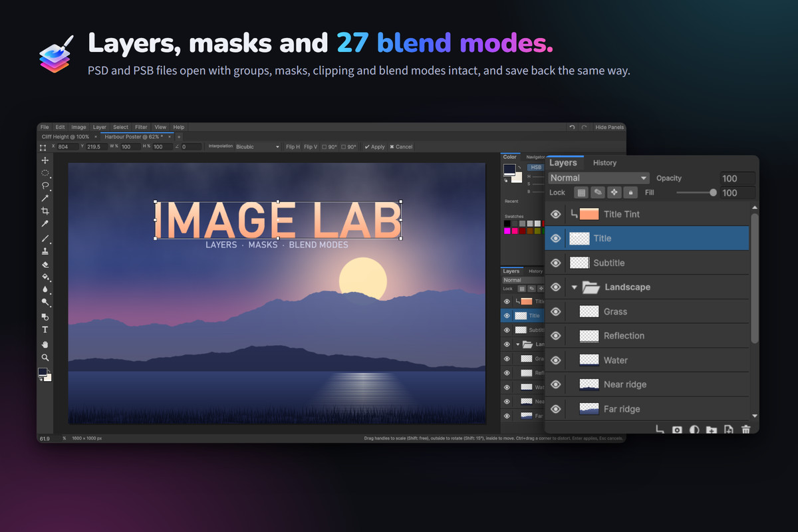Click new layer icon in enlarged Layers panel
The height and width of the screenshot is (532, 798).
click(x=729, y=430)
